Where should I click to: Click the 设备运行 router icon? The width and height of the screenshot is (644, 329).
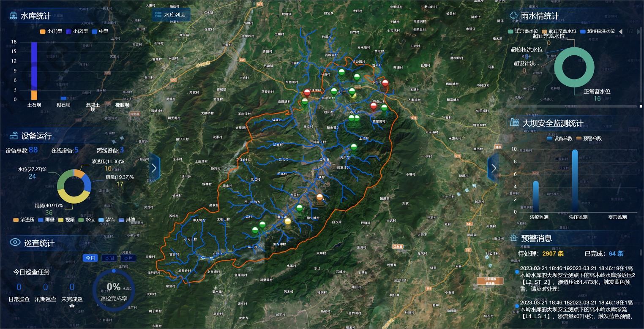(x=14, y=136)
